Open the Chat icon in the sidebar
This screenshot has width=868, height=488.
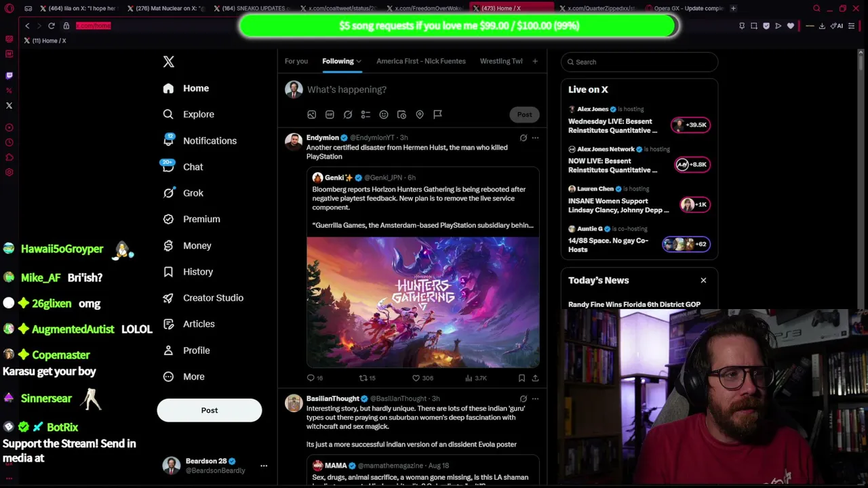[x=168, y=167]
